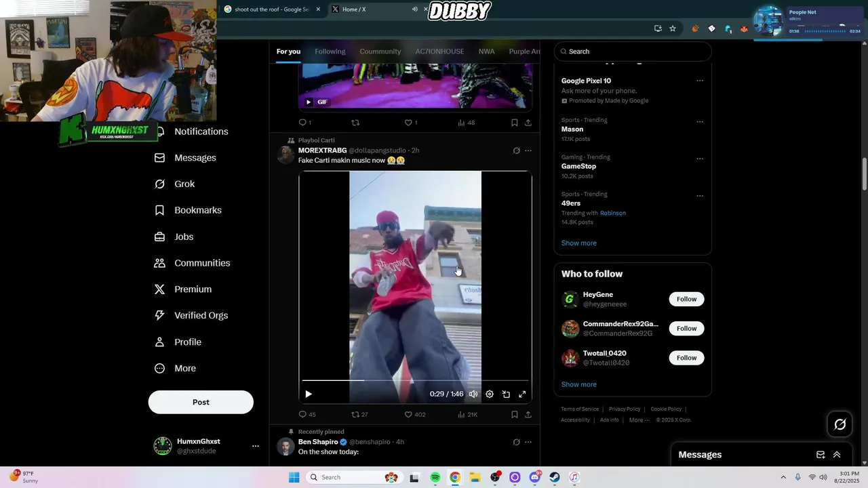This screenshot has height=488, width=868.
Task: Open more options for 49ers trend
Action: coord(700,197)
